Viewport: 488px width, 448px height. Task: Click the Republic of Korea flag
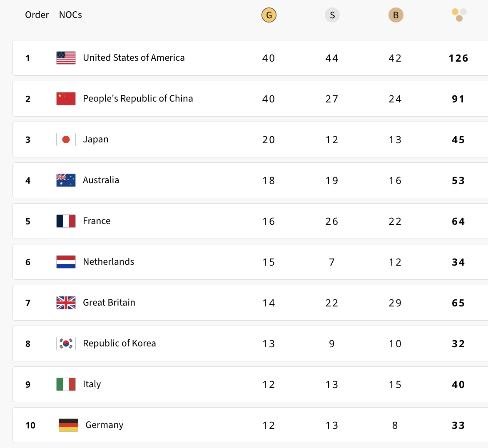(x=66, y=343)
